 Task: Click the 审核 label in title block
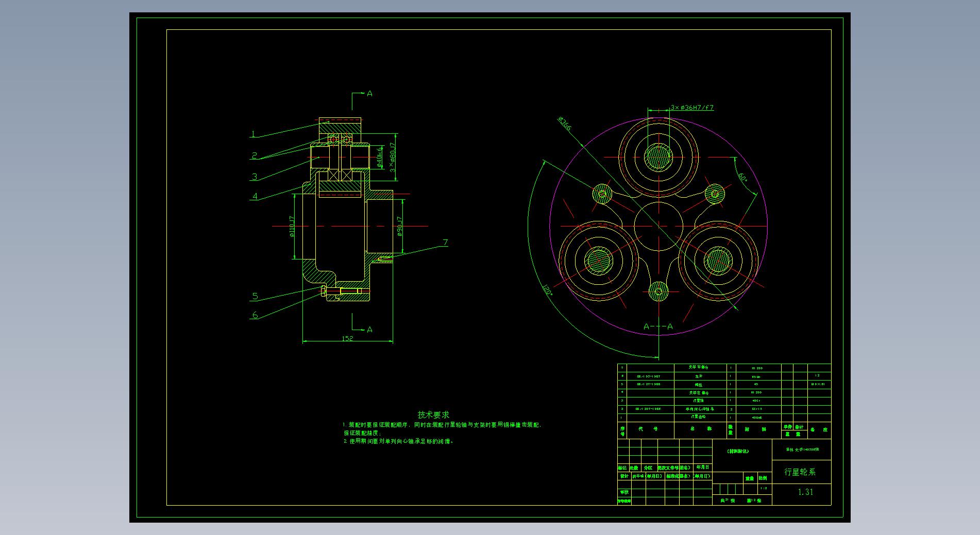point(624,492)
